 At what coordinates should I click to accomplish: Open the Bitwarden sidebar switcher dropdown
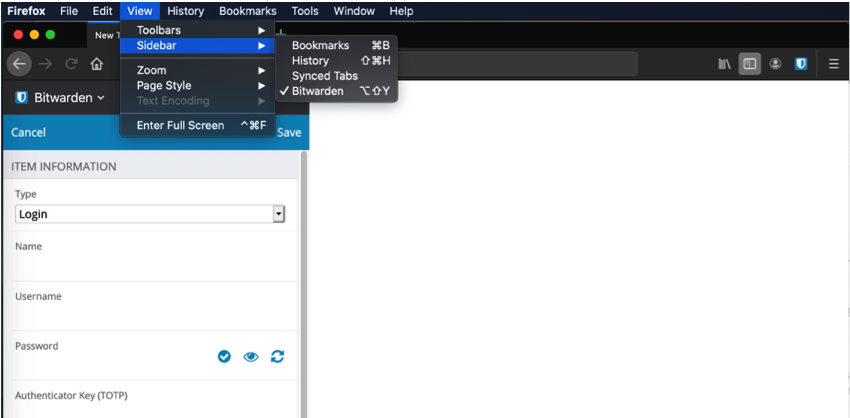pyautogui.click(x=60, y=98)
